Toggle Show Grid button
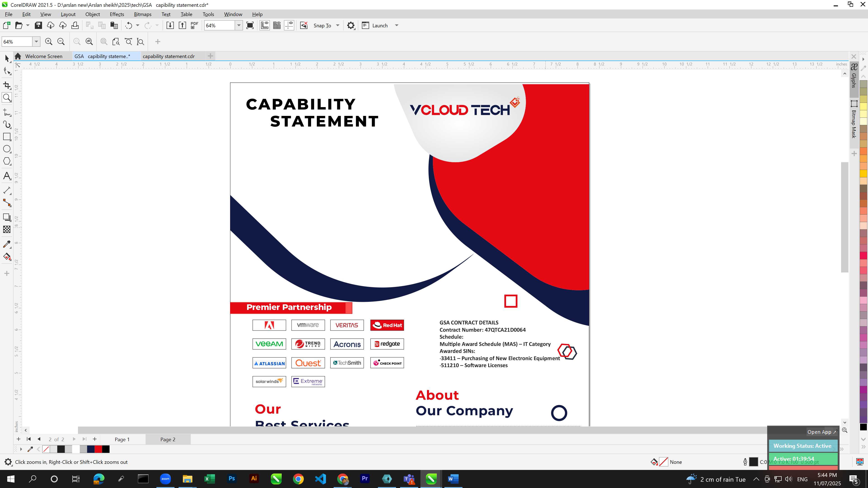Viewport: 868px width, 488px height. pyautogui.click(x=277, y=26)
